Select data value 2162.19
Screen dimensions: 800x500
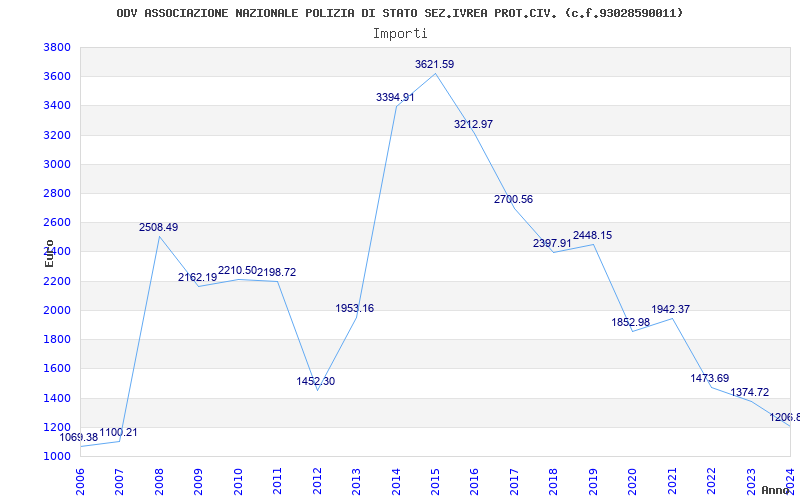click(x=197, y=278)
